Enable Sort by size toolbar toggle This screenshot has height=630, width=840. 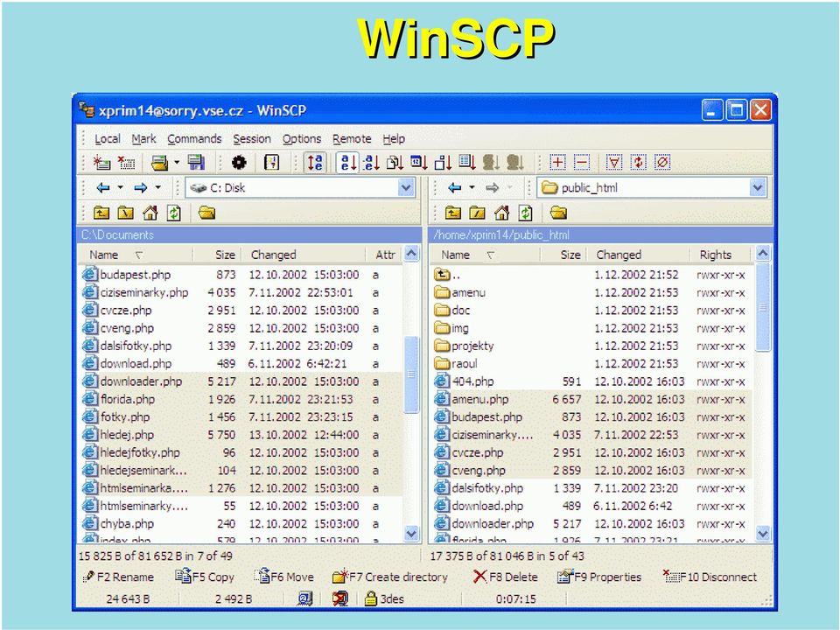[443, 163]
